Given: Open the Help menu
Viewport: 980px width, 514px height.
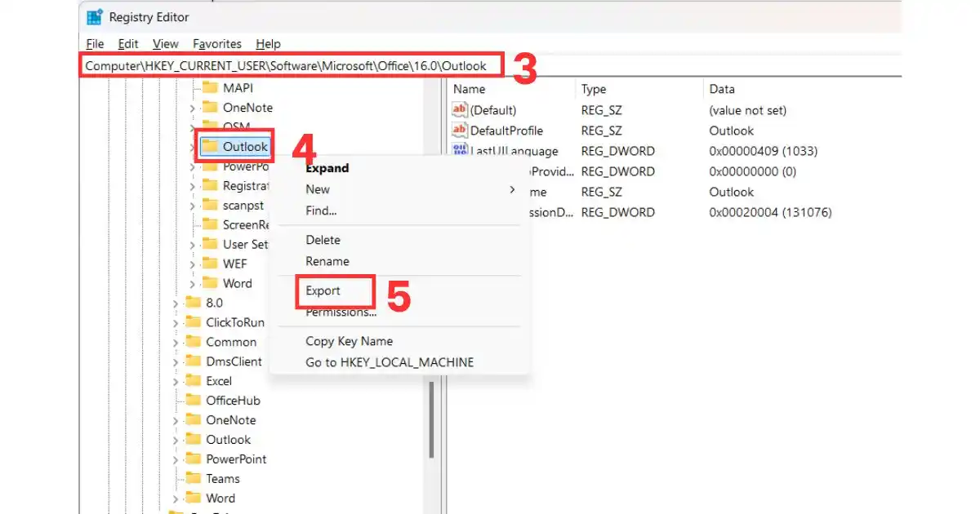Looking at the screenshot, I should coord(268,44).
